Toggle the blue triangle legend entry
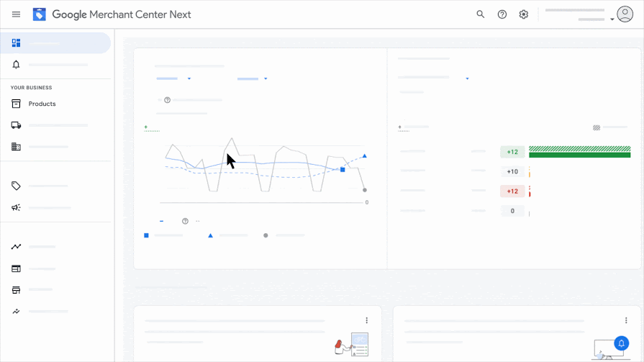This screenshot has height=362, width=644. 210,235
